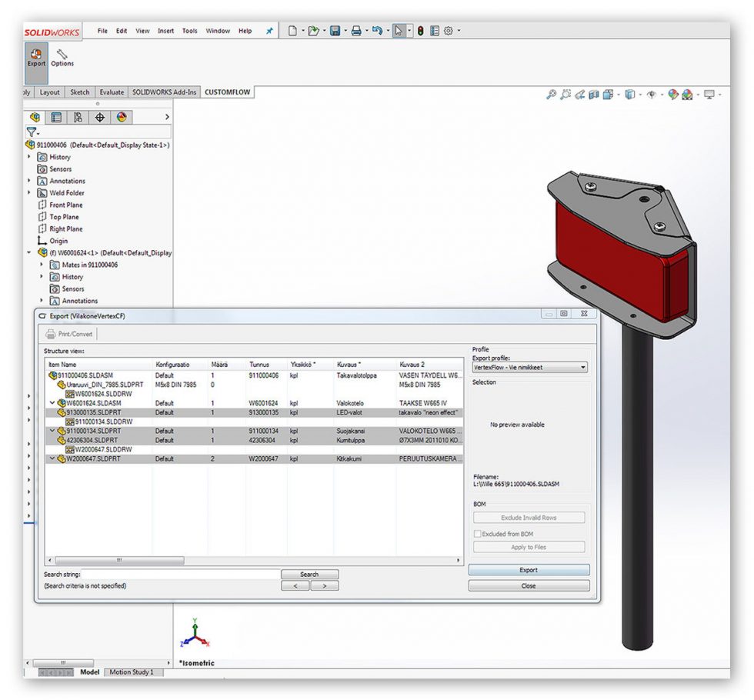Switch to the ConfigurationManager panel icon
The image size is (754, 700).
[x=78, y=117]
